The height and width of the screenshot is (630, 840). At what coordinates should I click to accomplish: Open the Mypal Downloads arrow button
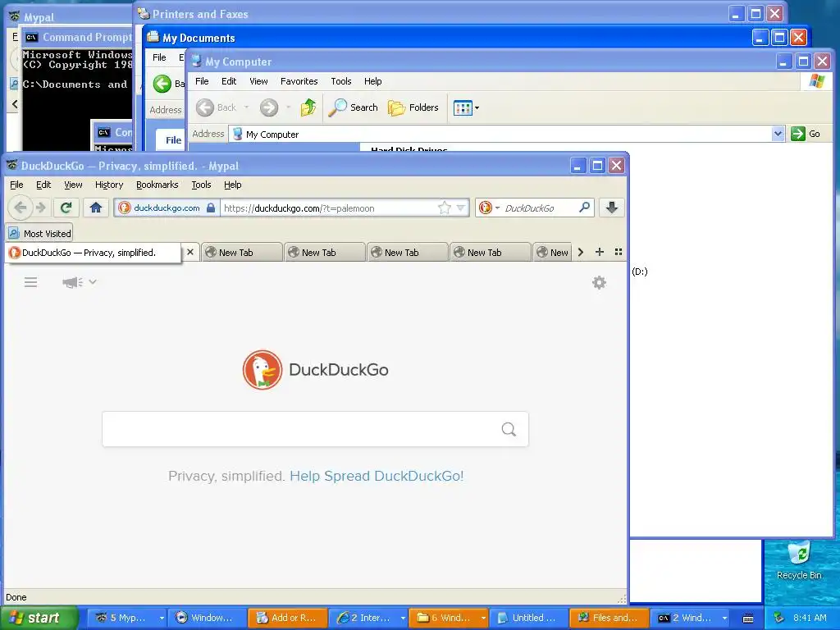[612, 208]
